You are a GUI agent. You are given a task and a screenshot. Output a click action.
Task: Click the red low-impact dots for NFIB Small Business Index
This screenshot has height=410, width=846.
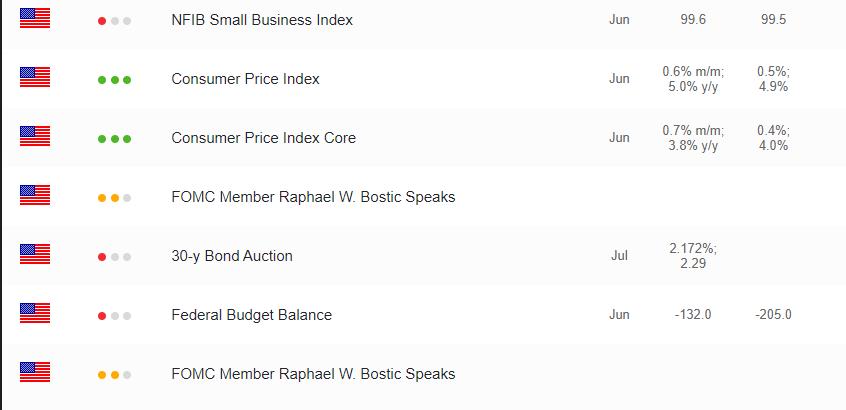[x=114, y=21]
